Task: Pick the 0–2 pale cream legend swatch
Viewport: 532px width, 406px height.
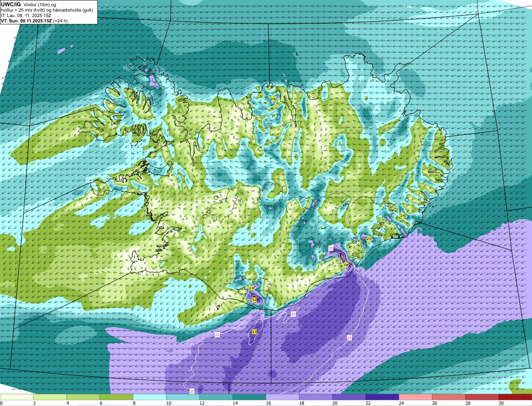Action: tap(17, 397)
